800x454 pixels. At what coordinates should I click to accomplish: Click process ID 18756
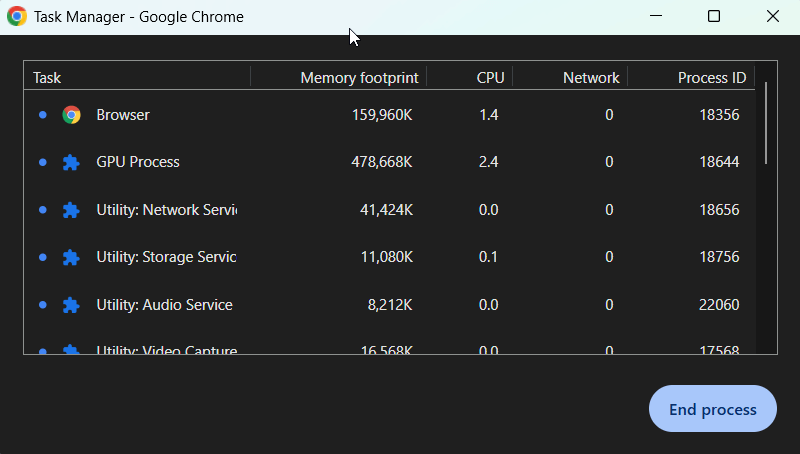[719, 257]
